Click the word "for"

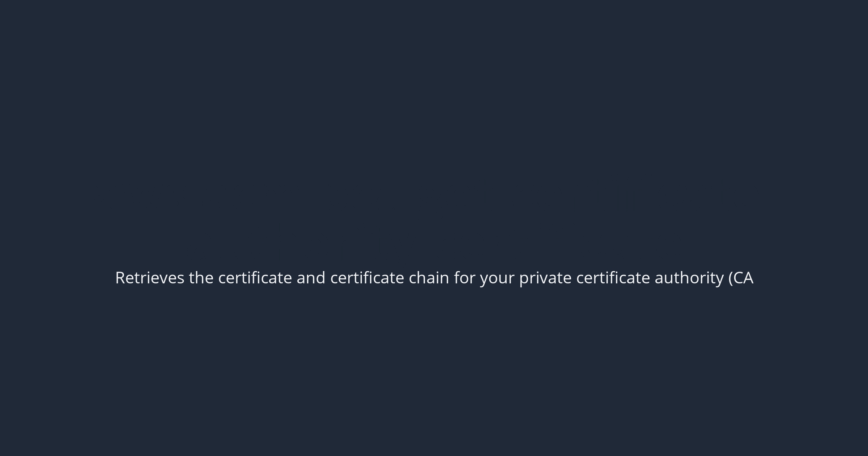coord(464,278)
